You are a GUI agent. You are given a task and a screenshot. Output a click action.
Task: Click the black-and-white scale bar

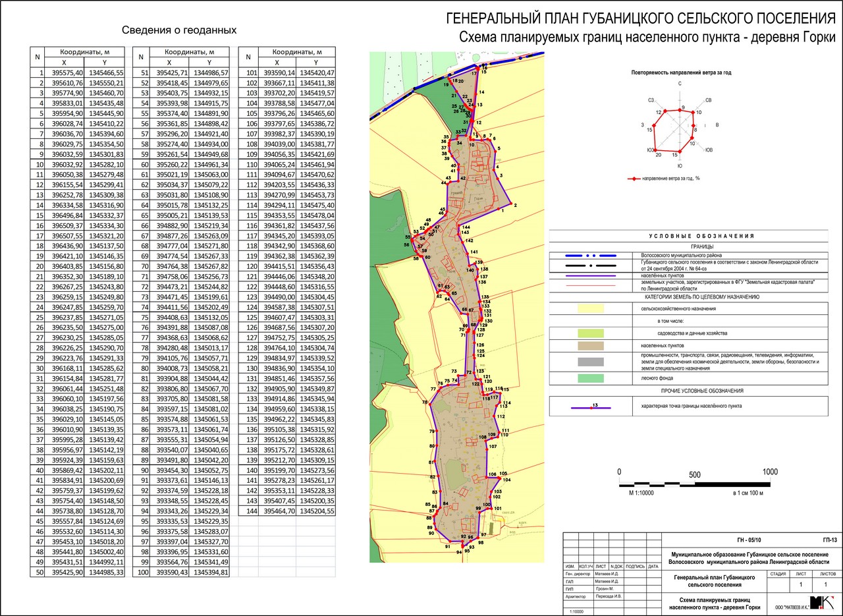694,484
